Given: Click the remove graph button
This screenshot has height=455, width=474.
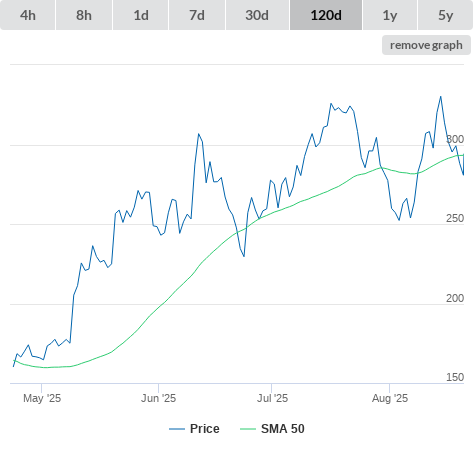Looking at the screenshot, I should point(426,45).
